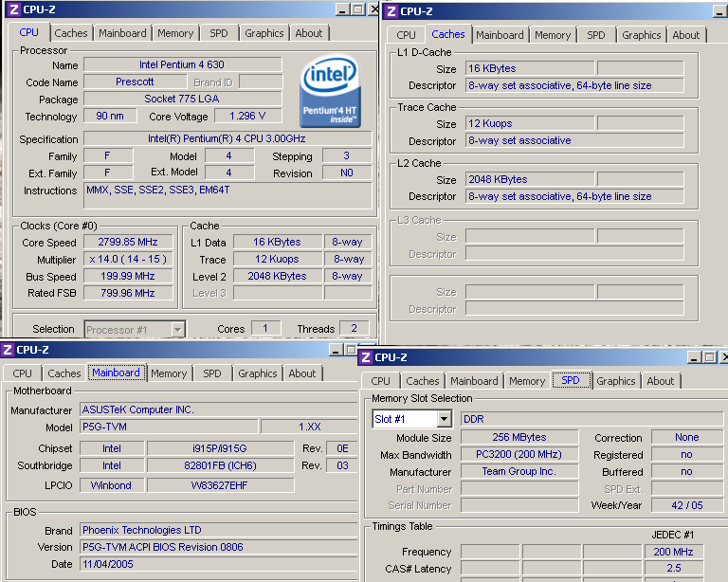Image resolution: width=728 pixels, height=582 pixels.
Task: Minimize the CPU-Z window showing the CPU tab
Action: point(340,9)
